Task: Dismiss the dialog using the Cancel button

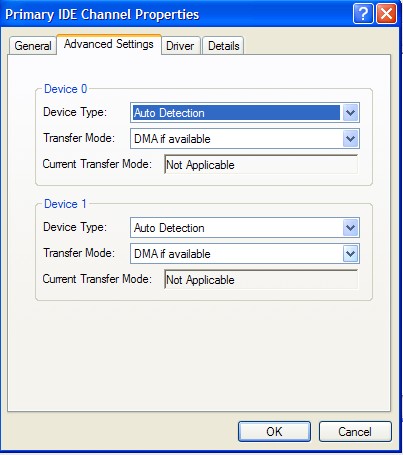Action: (355, 431)
